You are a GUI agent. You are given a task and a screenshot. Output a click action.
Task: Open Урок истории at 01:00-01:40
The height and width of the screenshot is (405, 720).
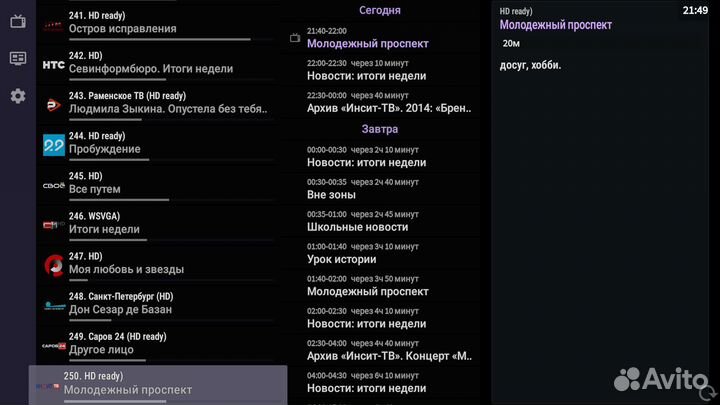[381, 253]
